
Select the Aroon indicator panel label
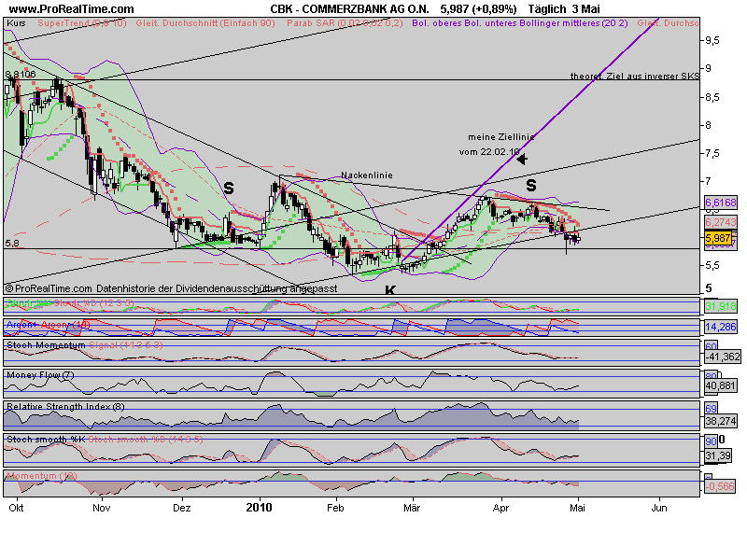click(x=49, y=324)
